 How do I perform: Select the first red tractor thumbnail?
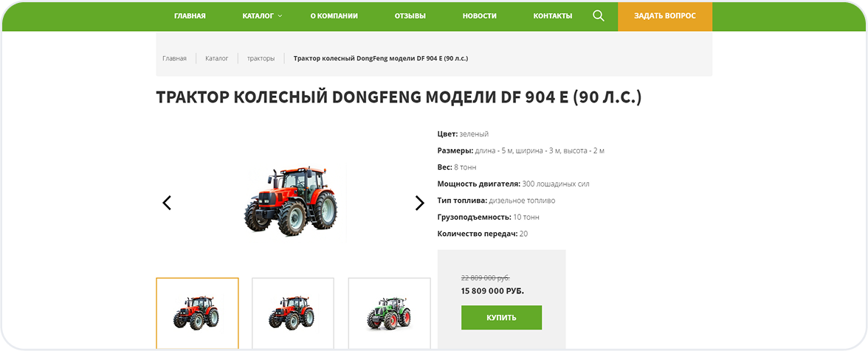197,313
